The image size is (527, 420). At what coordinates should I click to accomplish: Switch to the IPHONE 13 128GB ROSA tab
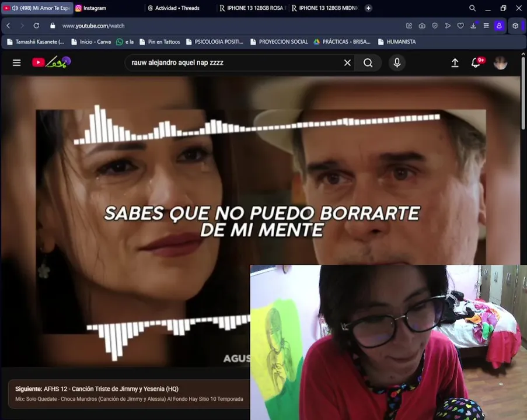click(x=253, y=8)
